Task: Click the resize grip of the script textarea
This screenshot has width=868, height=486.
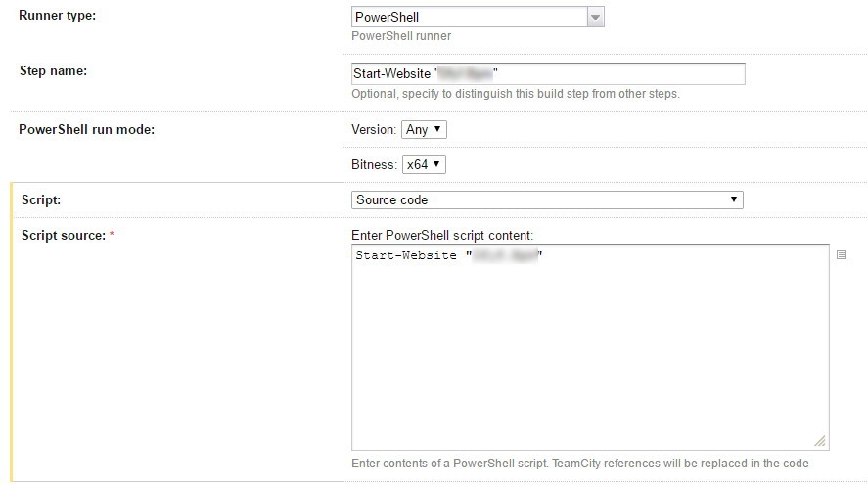Action: pos(820,441)
